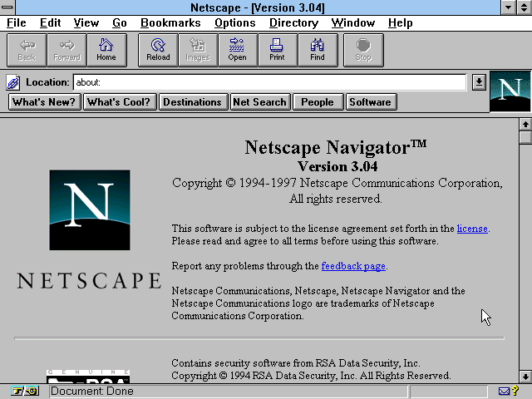532x399 pixels.
Task: Click the security key status icon
Action: click(x=25, y=392)
